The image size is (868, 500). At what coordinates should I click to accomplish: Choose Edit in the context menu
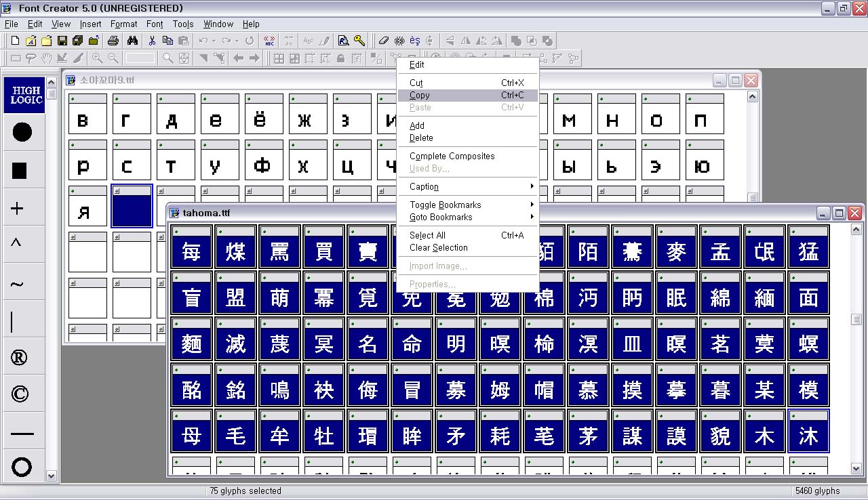[x=467, y=65]
